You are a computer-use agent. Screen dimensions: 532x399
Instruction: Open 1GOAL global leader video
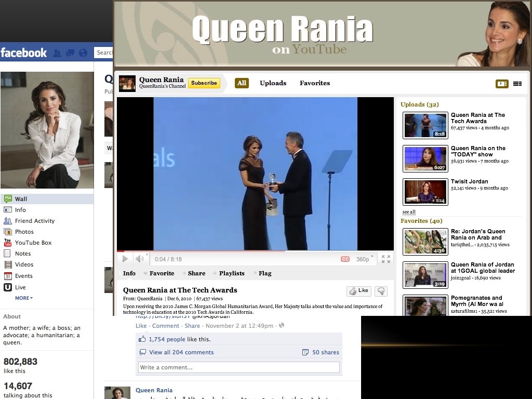click(425, 275)
